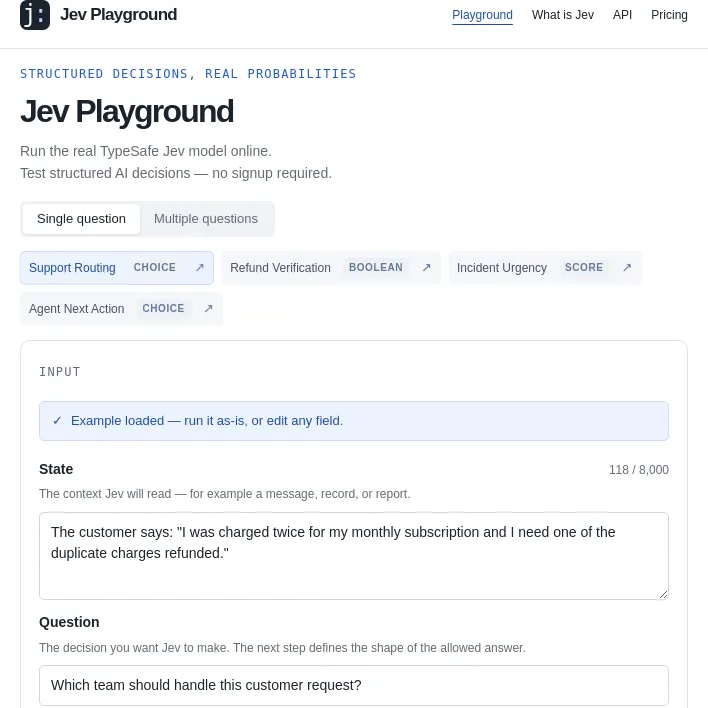Click inside the State text area
Screen dimensions: 708x708
[354, 556]
